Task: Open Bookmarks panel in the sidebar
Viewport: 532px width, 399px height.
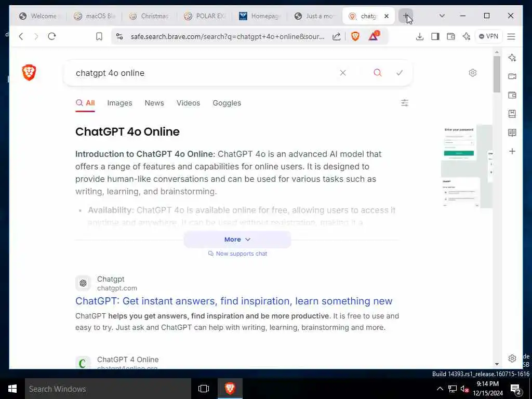Action: coord(512,114)
